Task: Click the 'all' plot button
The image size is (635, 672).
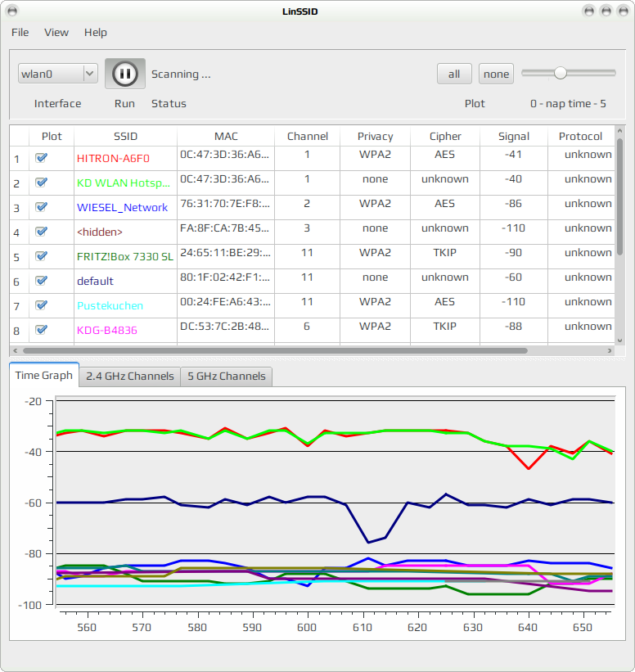Action: [x=454, y=74]
